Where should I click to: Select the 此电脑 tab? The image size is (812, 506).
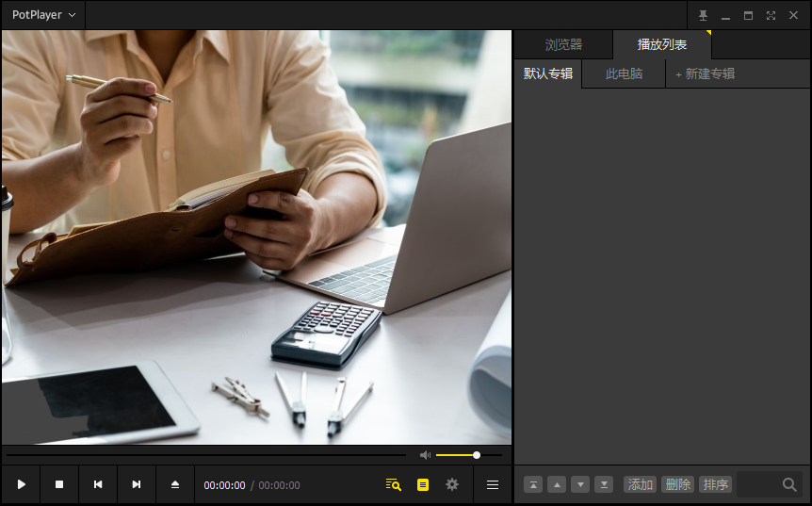tap(624, 73)
